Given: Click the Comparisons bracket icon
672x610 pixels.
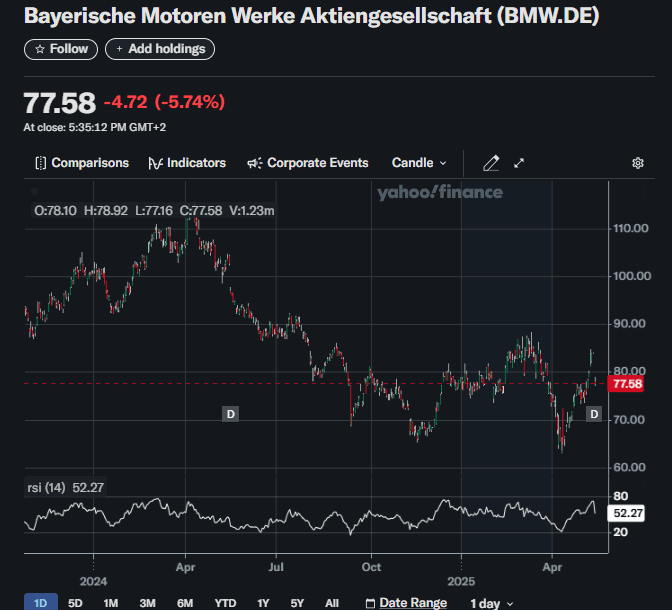Looking at the screenshot, I should pos(41,163).
